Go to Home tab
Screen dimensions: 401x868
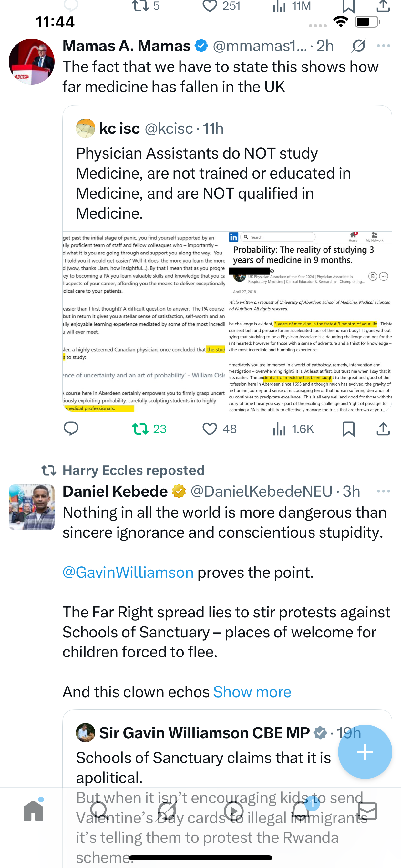point(33,811)
